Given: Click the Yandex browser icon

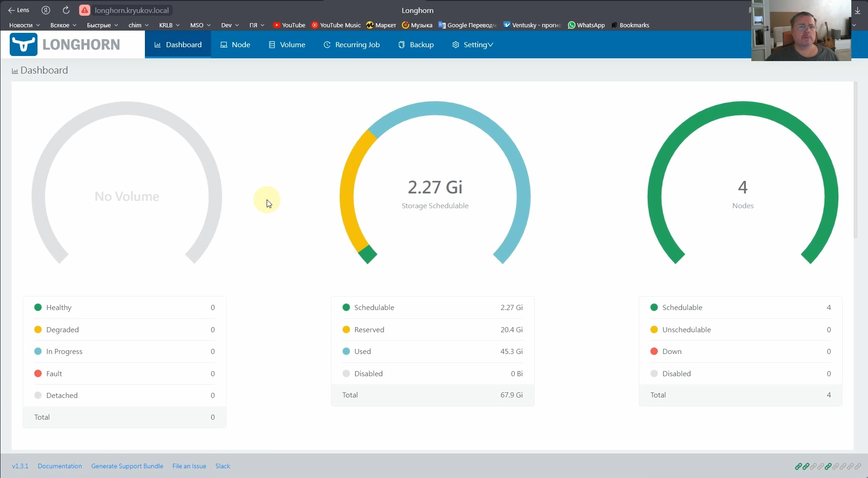Looking at the screenshot, I should point(46,10).
